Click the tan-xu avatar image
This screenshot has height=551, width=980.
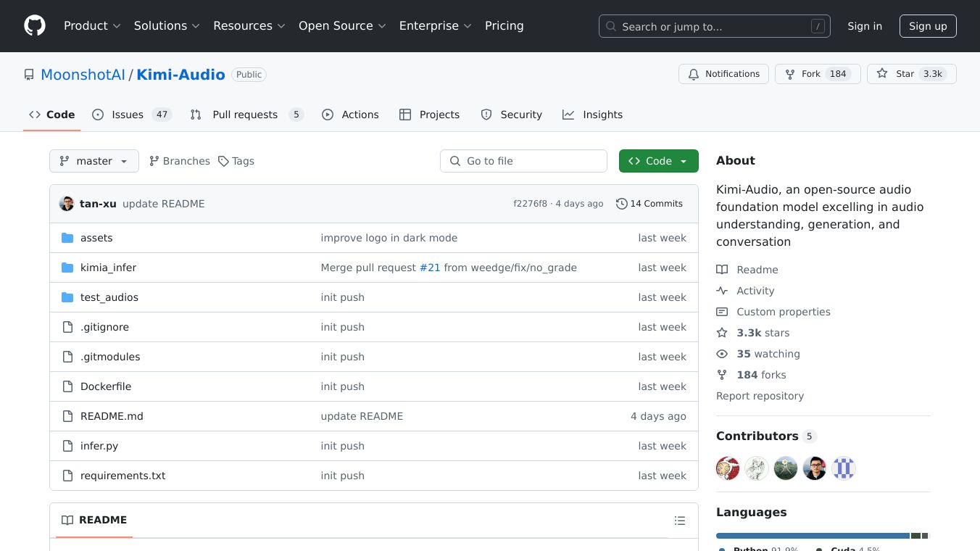tap(67, 204)
